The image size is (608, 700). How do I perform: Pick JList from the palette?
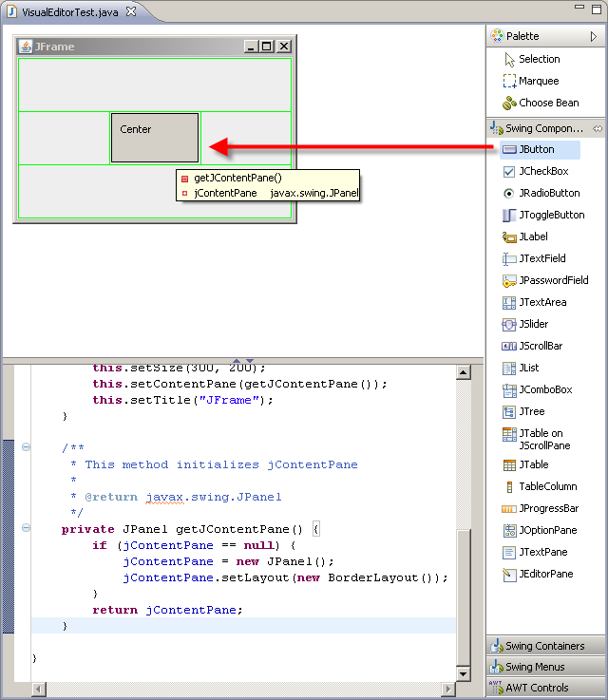(521, 368)
